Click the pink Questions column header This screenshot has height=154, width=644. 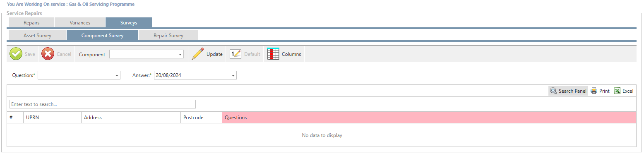(x=429, y=118)
